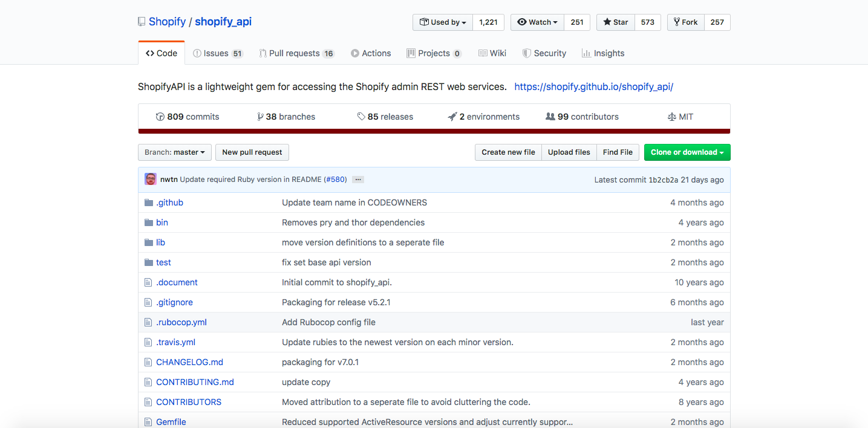Click the Actions play icon
Viewport: 868px width, 428px height.
tap(355, 53)
